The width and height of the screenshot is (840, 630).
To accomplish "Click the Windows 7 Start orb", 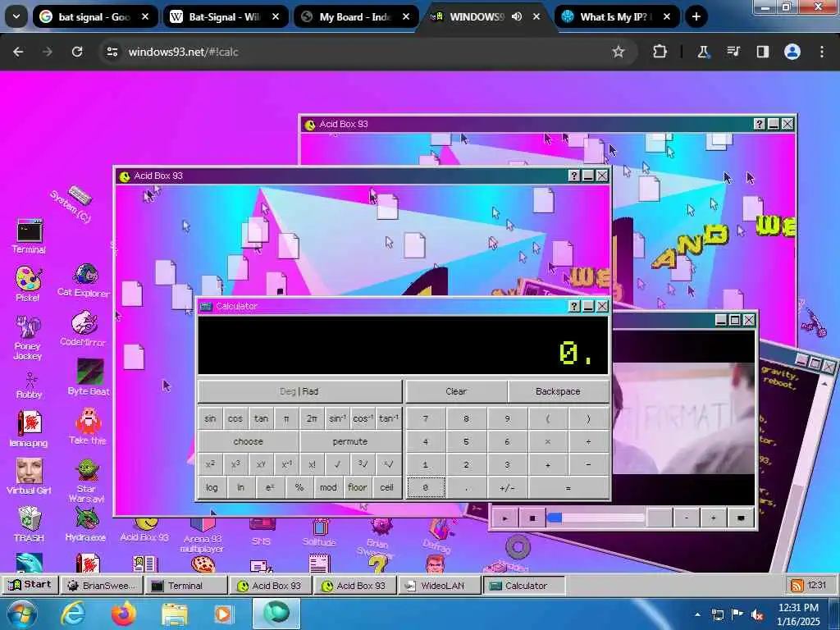I will [21, 614].
